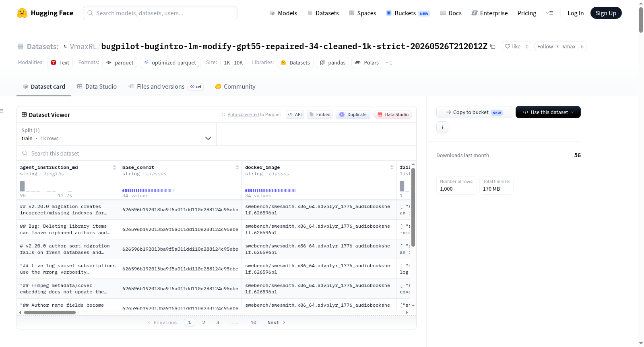Click the like heart button

click(x=513, y=46)
